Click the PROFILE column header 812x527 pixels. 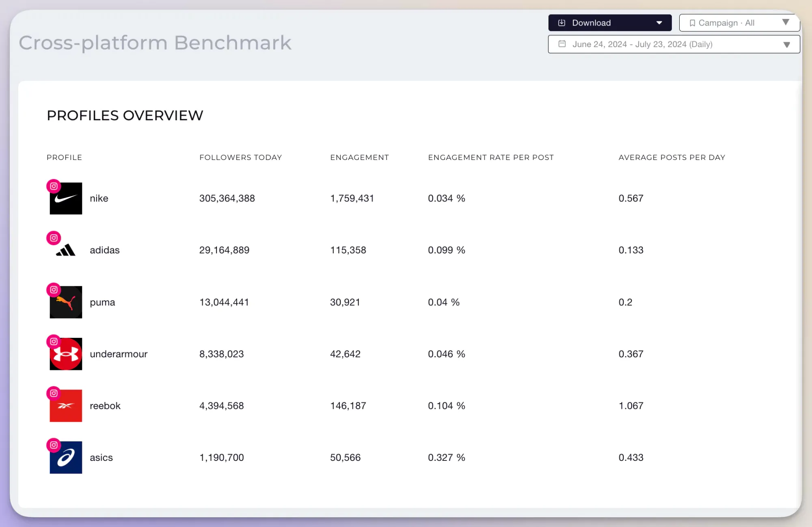click(x=64, y=158)
